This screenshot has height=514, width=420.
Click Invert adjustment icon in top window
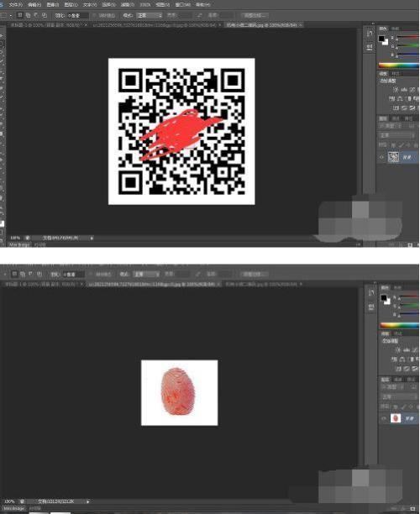396,108
